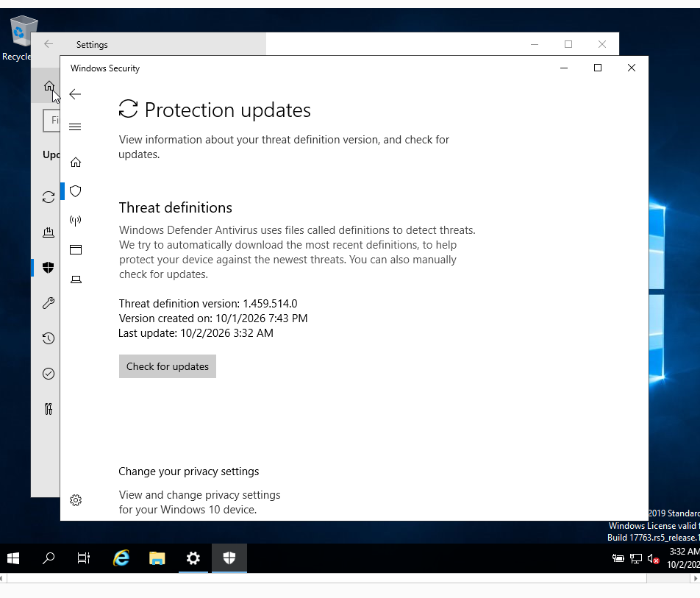Open the taskbar clock and date
The image size is (700, 598).
click(x=684, y=558)
